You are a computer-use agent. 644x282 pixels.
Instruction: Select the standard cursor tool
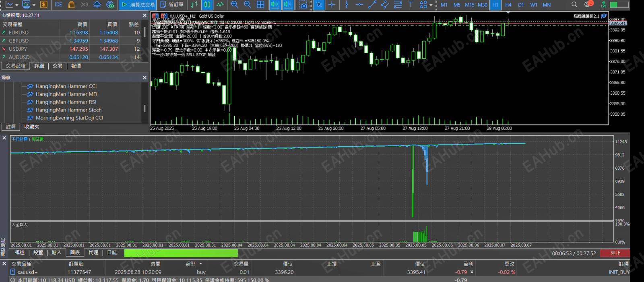[x=319, y=4]
